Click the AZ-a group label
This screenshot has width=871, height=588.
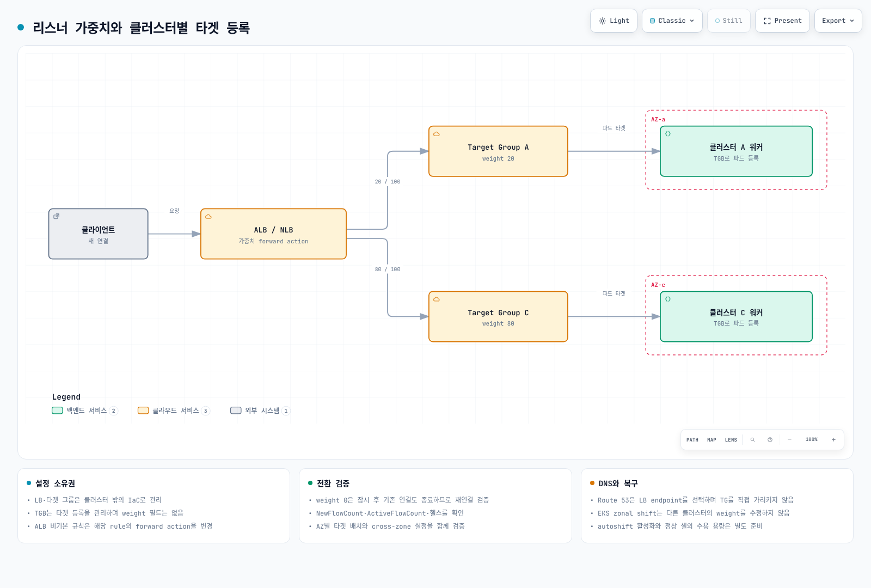pos(658,120)
